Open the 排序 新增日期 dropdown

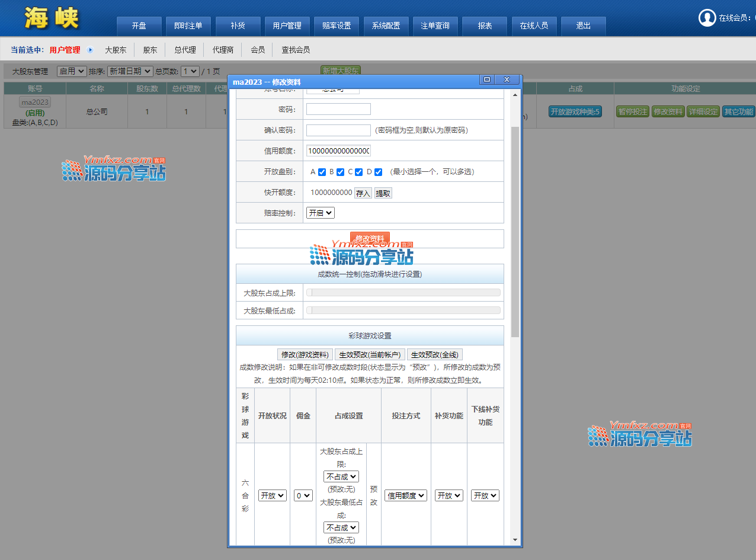pyautogui.click(x=130, y=71)
